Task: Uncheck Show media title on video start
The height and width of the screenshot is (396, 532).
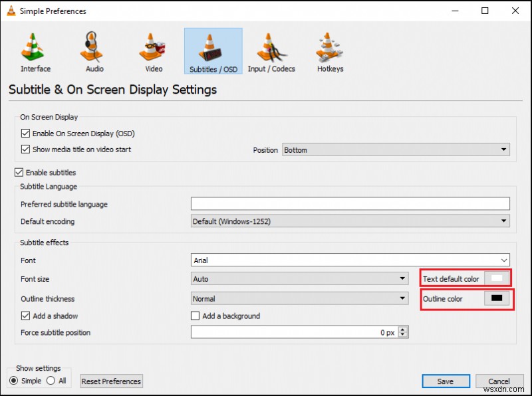Action: click(25, 150)
